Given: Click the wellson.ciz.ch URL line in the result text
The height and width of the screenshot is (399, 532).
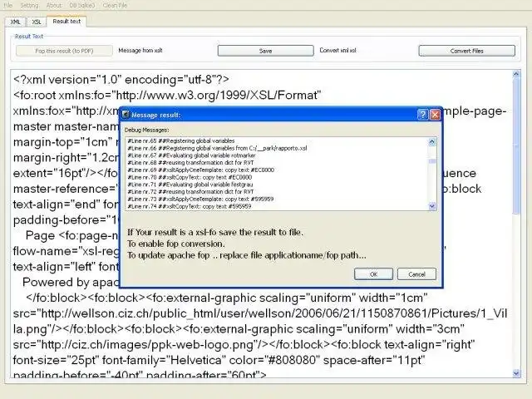Looking at the screenshot, I should click(260, 313).
